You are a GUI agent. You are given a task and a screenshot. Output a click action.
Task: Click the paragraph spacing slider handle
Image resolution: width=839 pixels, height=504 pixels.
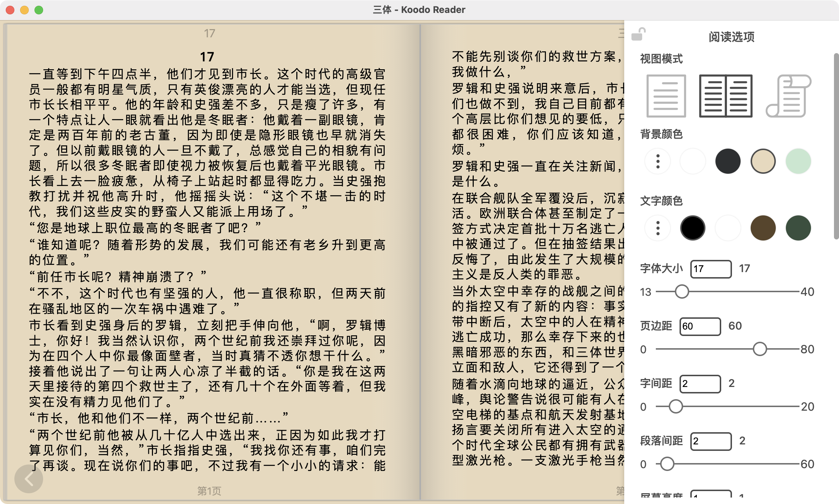pyautogui.click(x=667, y=464)
